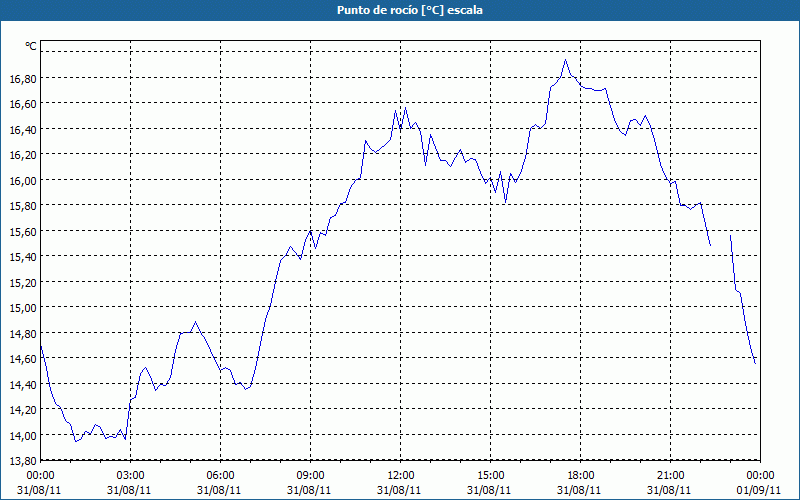Click the 12:00 time label
The width and height of the screenshot is (800, 500).
[401, 476]
